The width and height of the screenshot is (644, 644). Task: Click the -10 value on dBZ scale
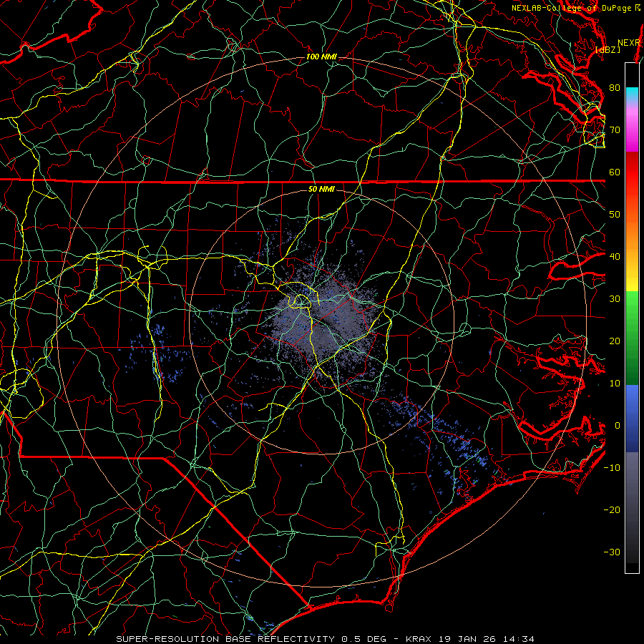612,468
